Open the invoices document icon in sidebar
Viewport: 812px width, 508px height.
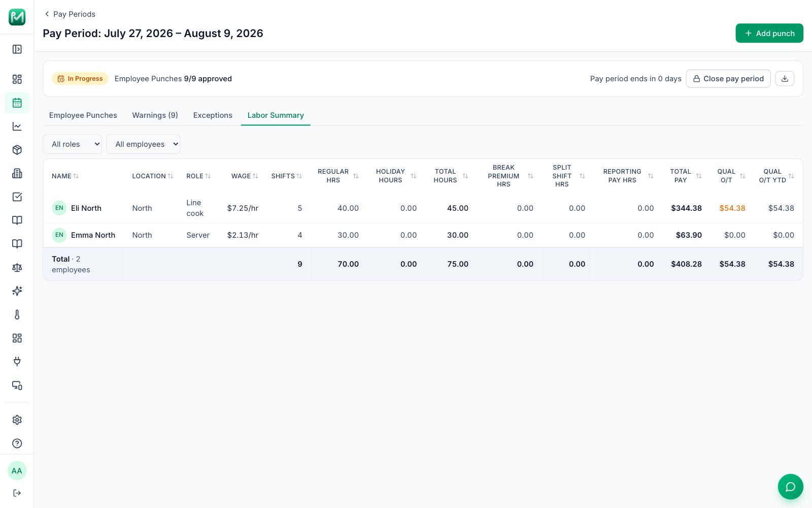pyautogui.click(x=17, y=173)
